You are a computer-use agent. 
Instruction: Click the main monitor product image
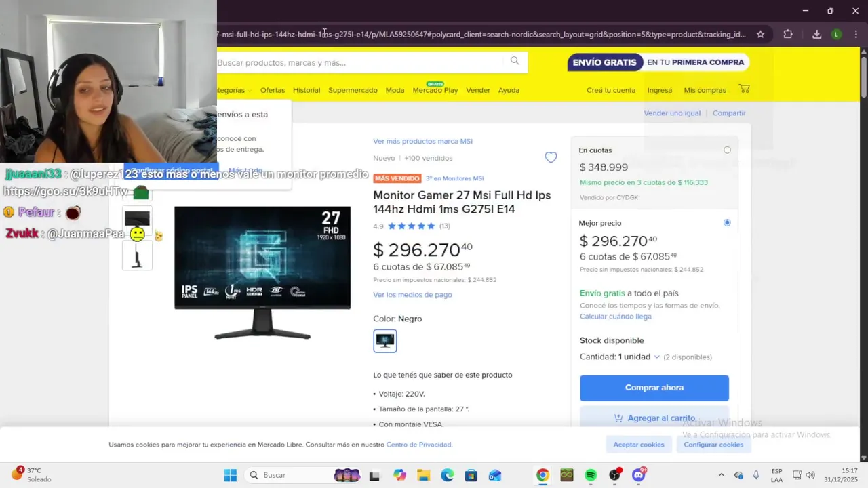262,272
